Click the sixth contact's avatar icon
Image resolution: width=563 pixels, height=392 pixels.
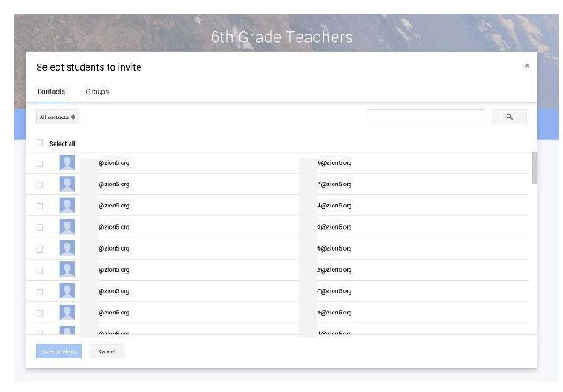(x=67, y=269)
